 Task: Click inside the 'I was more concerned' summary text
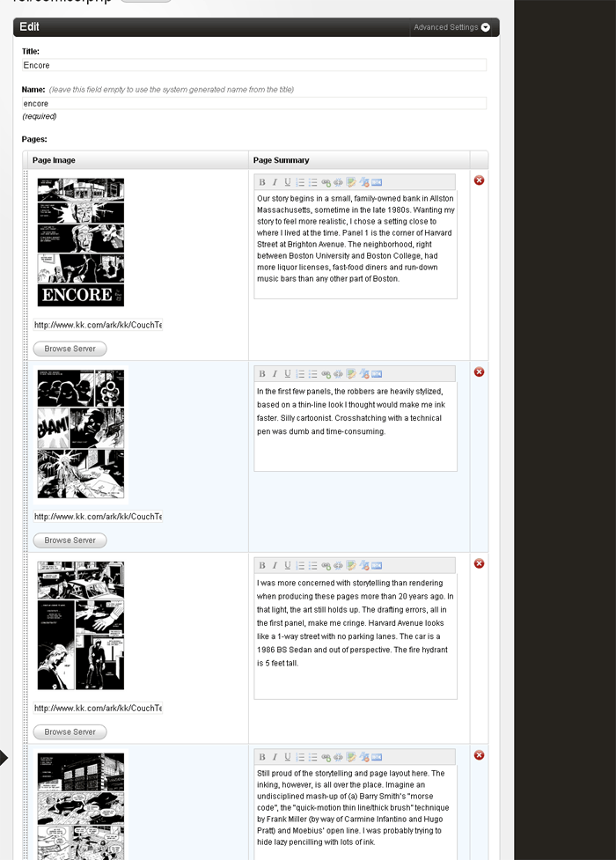pos(356,636)
